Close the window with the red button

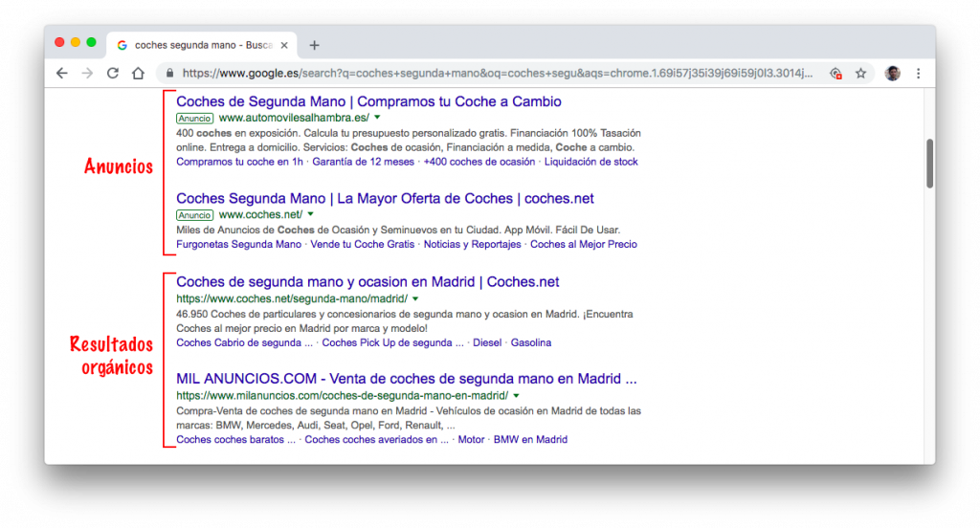pos(59,42)
